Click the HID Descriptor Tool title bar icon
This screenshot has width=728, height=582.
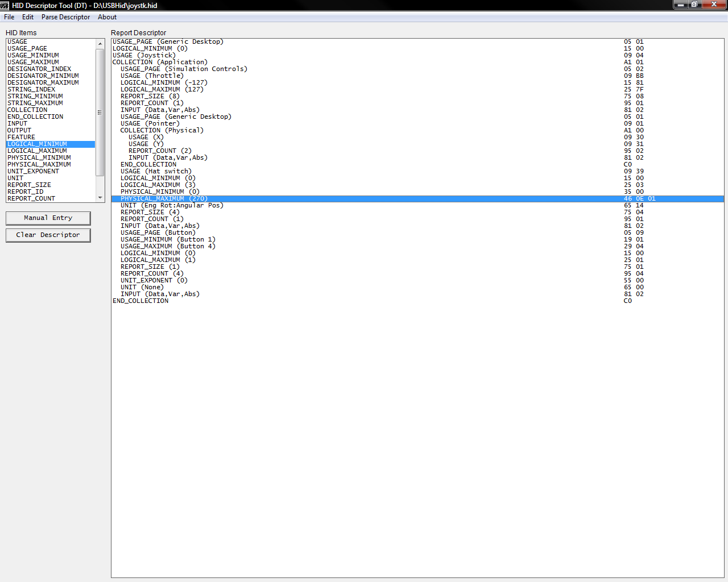(x=5, y=5)
